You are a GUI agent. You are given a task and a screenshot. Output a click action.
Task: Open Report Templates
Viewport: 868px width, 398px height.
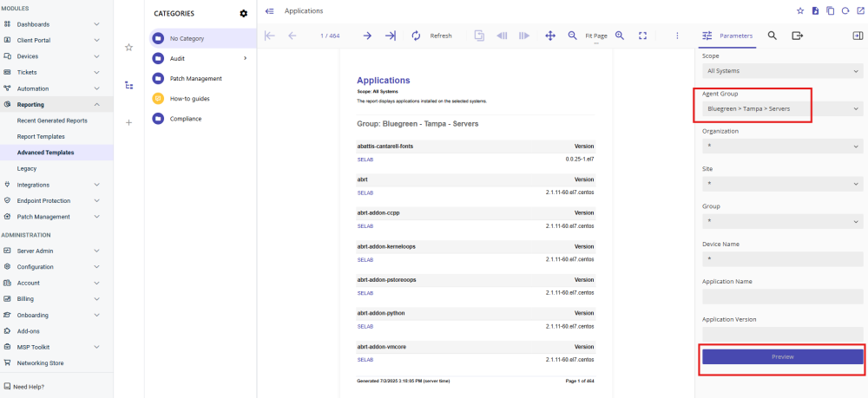41,136
